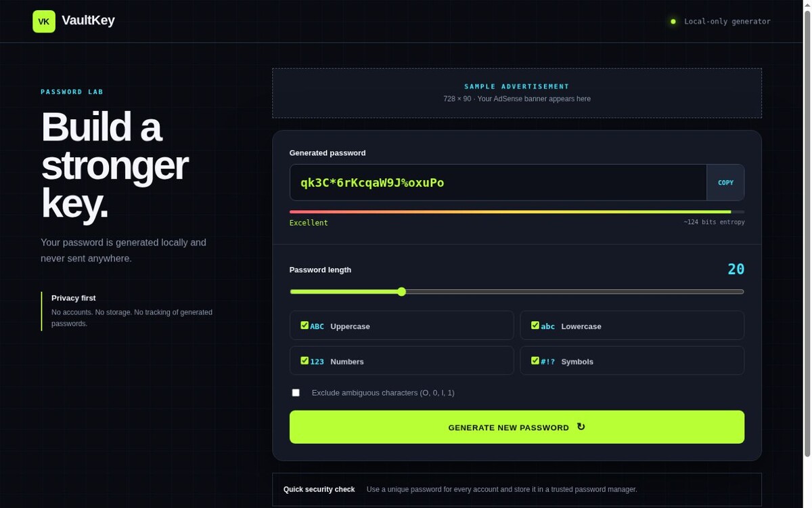
Task: Click the Privacy first heading
Action: coord(74,298)
